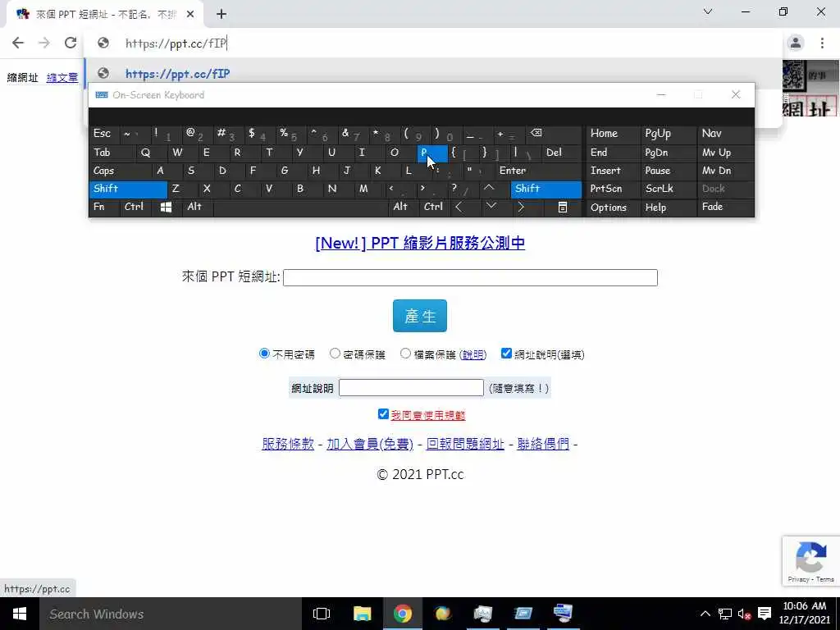Click the 來個 PPT 短網址 input field
This screenshot has height=630, width=840.
pos(470,277)
